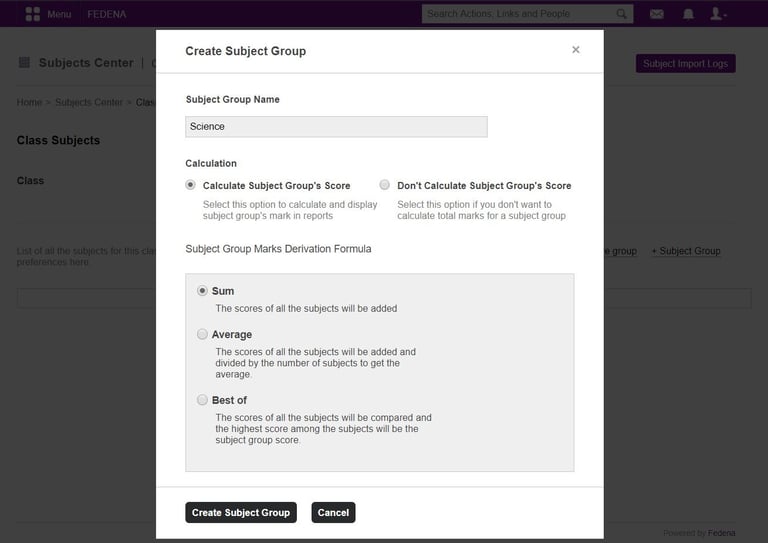Click the FEDENA menu bar label
This screenshot has height=543, width=768.
coord(107,14)
